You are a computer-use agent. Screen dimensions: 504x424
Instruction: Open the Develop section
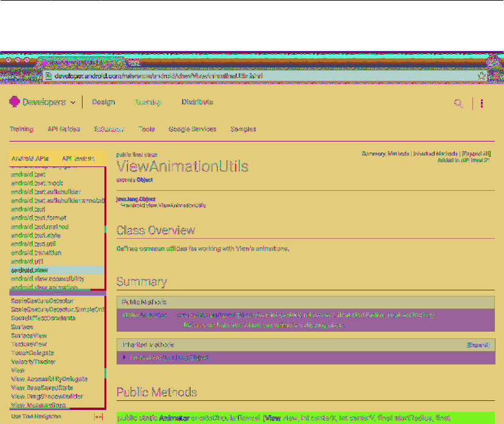[x=148, y=102]
